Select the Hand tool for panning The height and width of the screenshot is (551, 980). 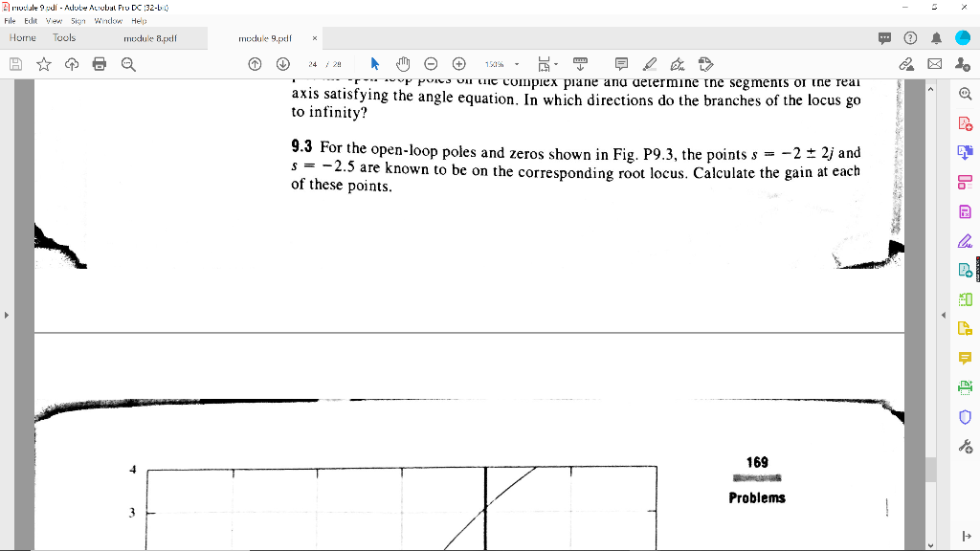[403, 64]
